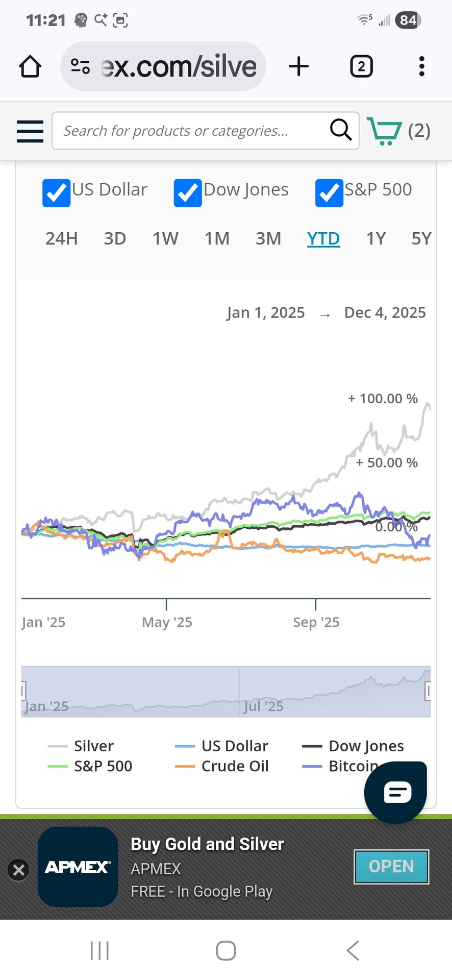
Task: Select the 1M time range
Action: 217,238
